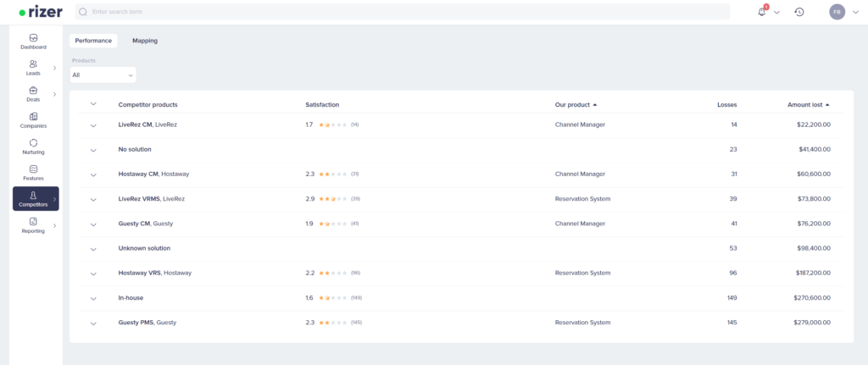Open Features in the sidebar

click(34, 172)
